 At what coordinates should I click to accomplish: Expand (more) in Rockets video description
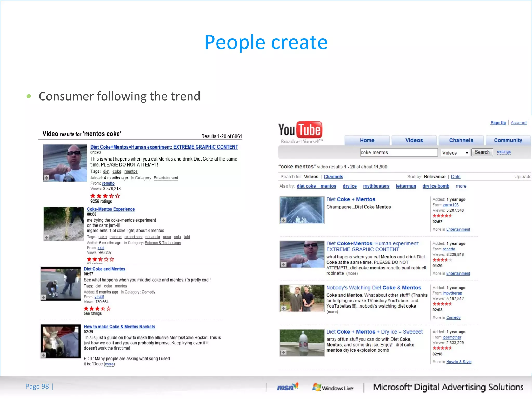coord(109,364)
